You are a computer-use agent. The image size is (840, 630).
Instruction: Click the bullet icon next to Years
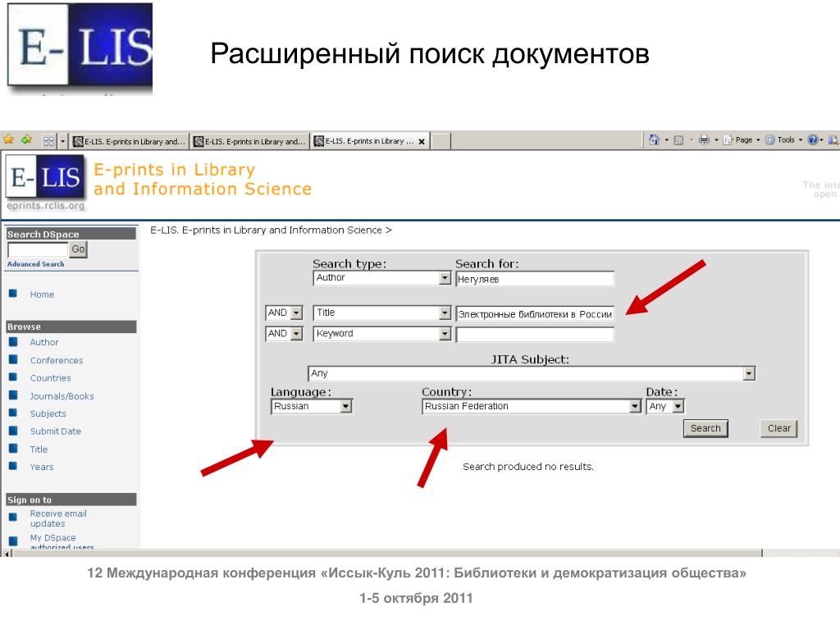13,466
